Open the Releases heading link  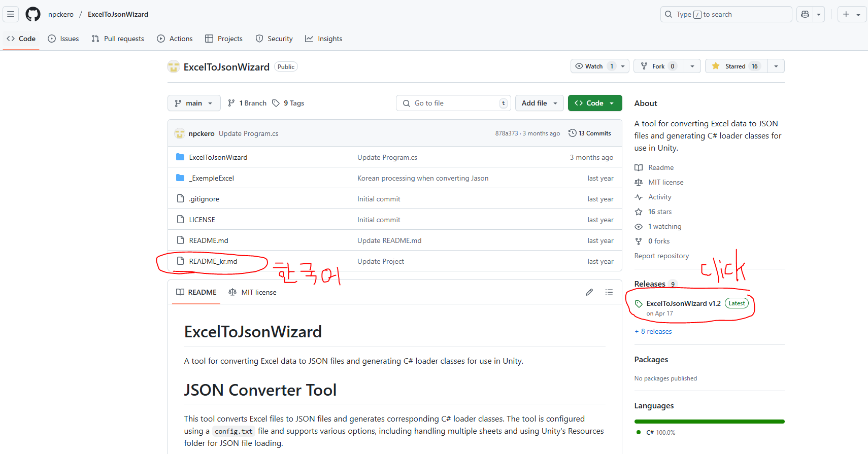tap(655, 284)
